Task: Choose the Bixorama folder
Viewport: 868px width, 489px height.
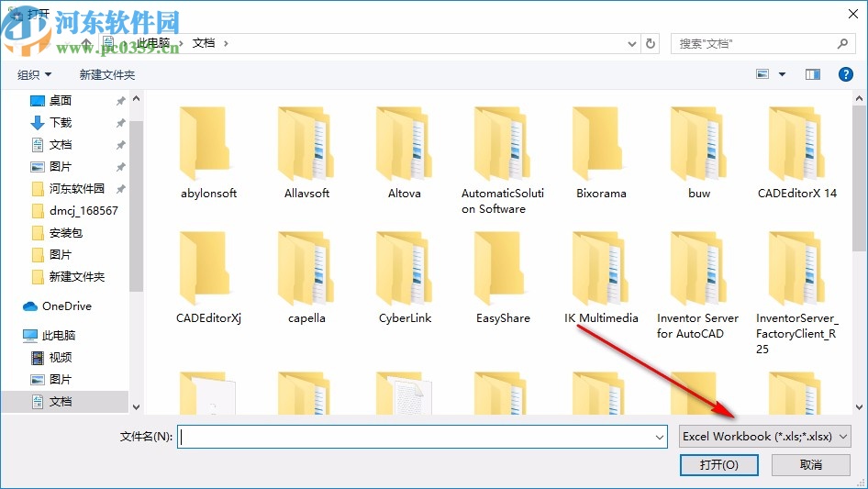Action: tap(601, 152)
